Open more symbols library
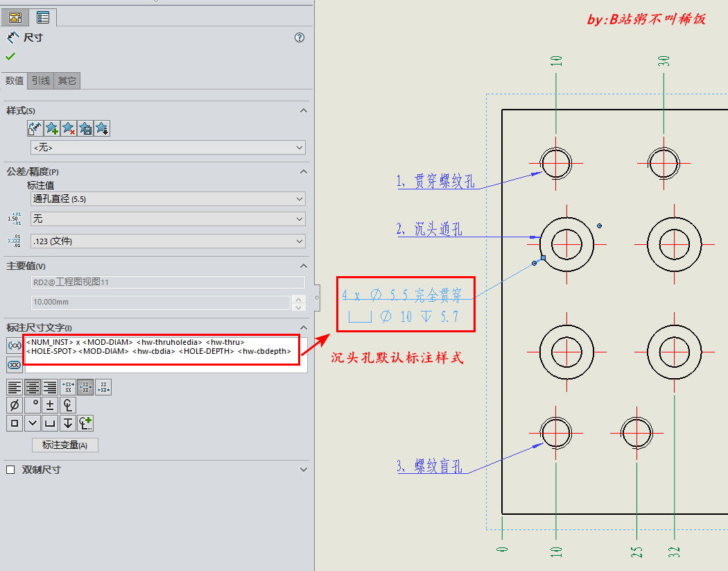 click(x=85, y=423)
